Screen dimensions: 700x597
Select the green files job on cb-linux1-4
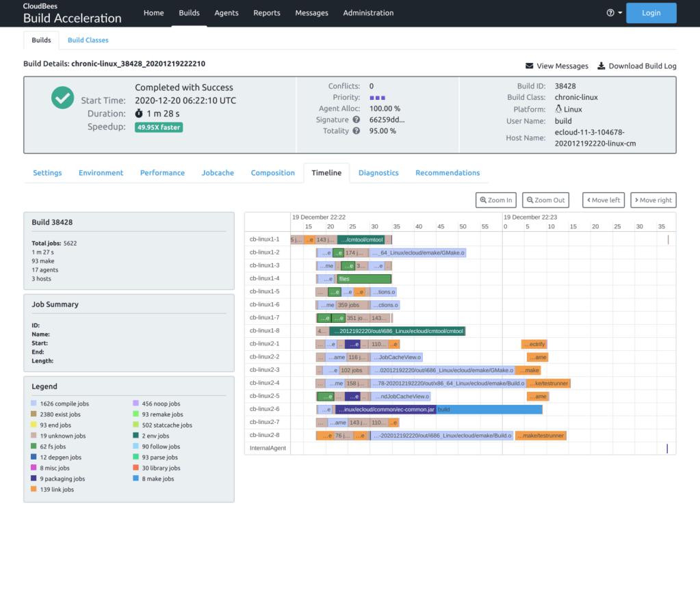(x=363, y=279)
